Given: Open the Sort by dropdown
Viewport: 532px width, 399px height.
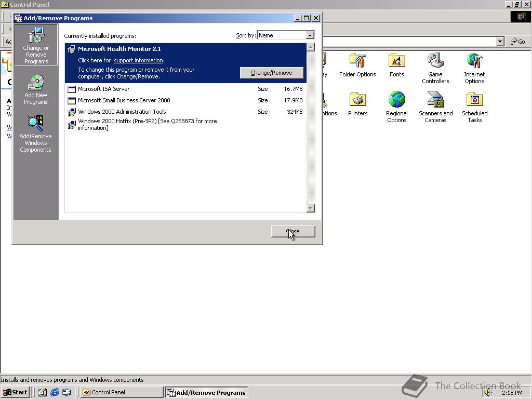Looking at the screenshot, I should pos(310,35).
